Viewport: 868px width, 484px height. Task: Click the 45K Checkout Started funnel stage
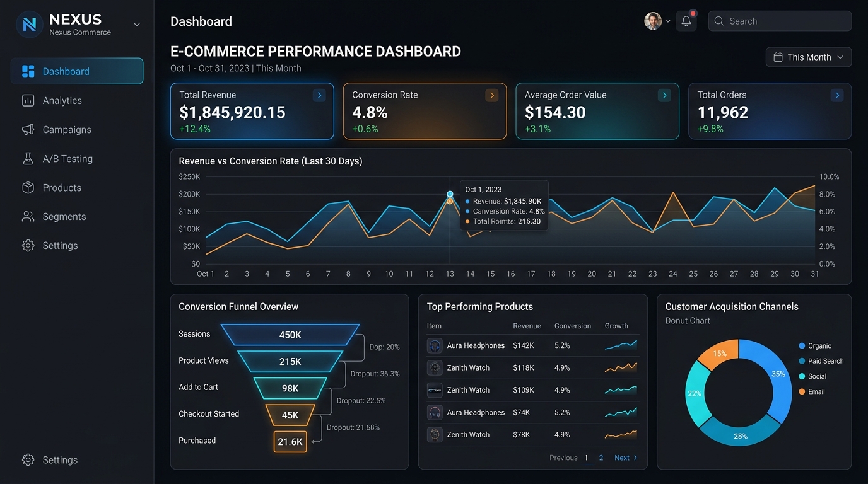pos(290,415)
